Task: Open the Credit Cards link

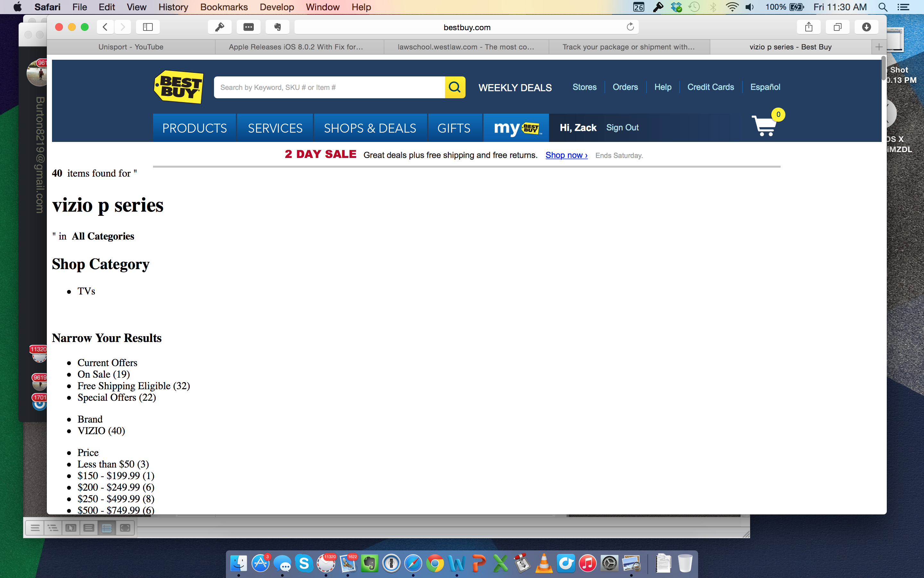Action: [x=711, y=87]
